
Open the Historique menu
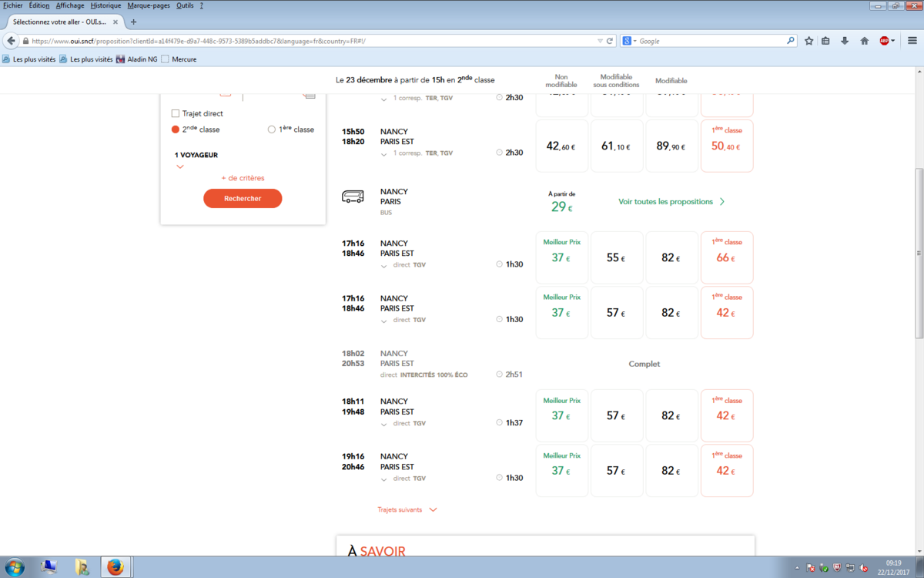click(105, 5)
